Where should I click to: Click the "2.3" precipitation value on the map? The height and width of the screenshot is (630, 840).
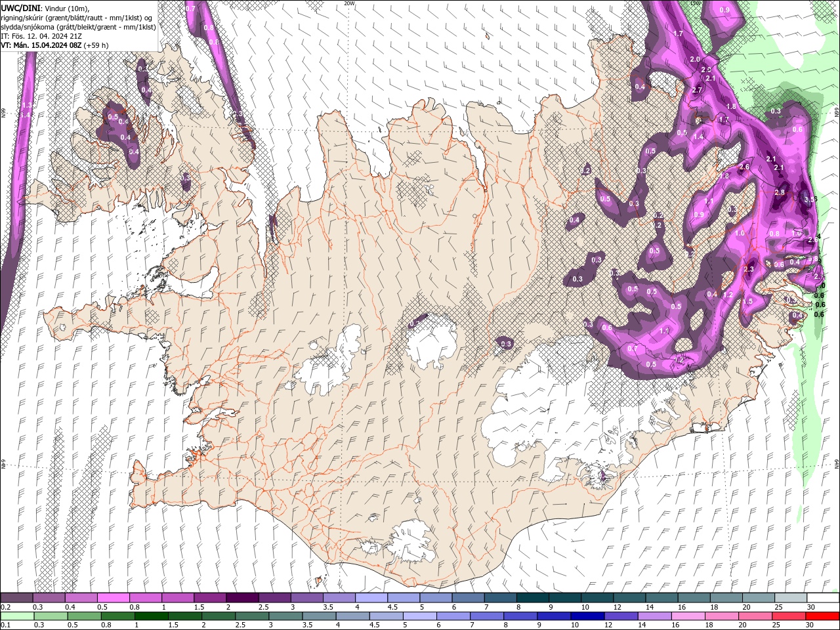point(749,270)
